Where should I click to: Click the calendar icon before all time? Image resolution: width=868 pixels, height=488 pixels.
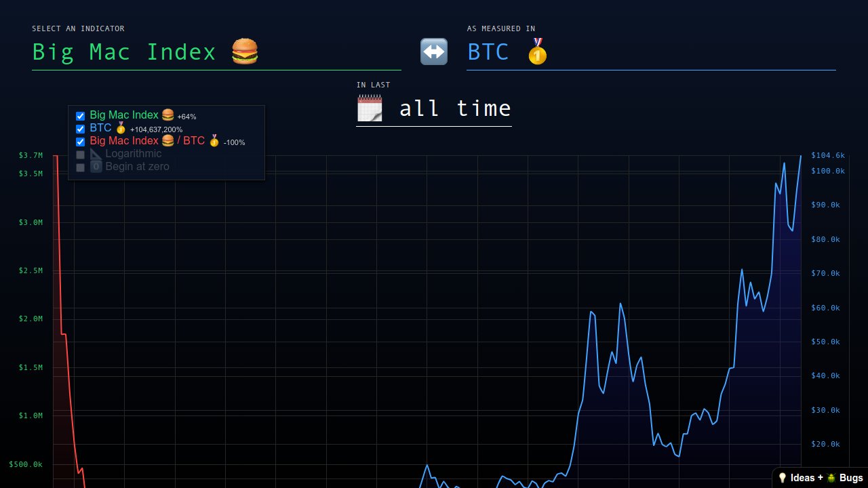370,108
